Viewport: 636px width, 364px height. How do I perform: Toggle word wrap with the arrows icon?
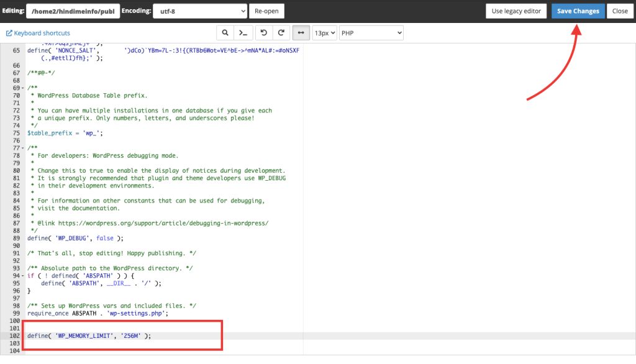click(301, 32)
